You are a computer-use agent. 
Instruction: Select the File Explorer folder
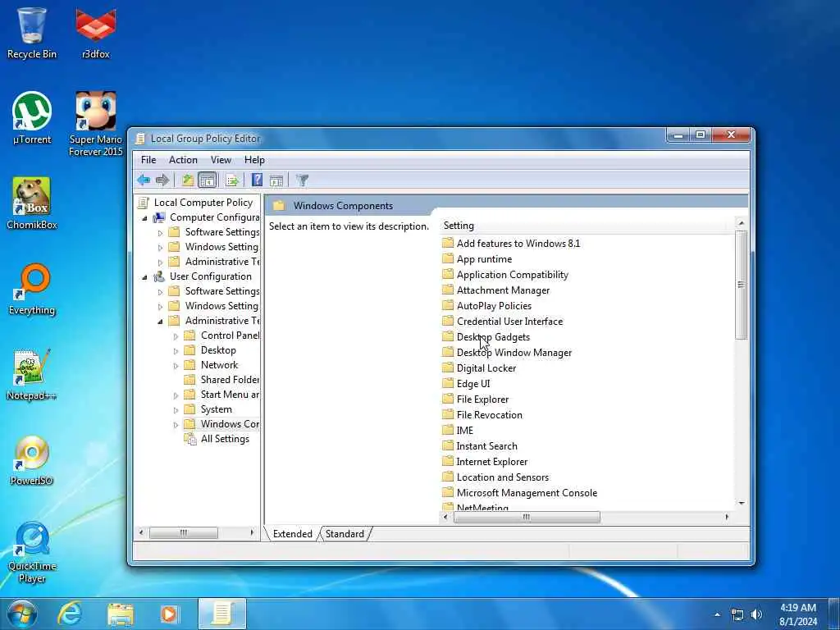click(476, 399)
